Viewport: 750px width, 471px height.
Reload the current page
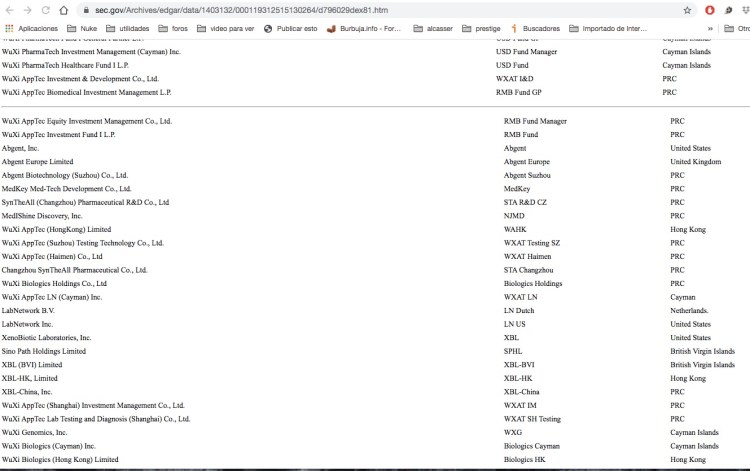[x=45, y=9]
